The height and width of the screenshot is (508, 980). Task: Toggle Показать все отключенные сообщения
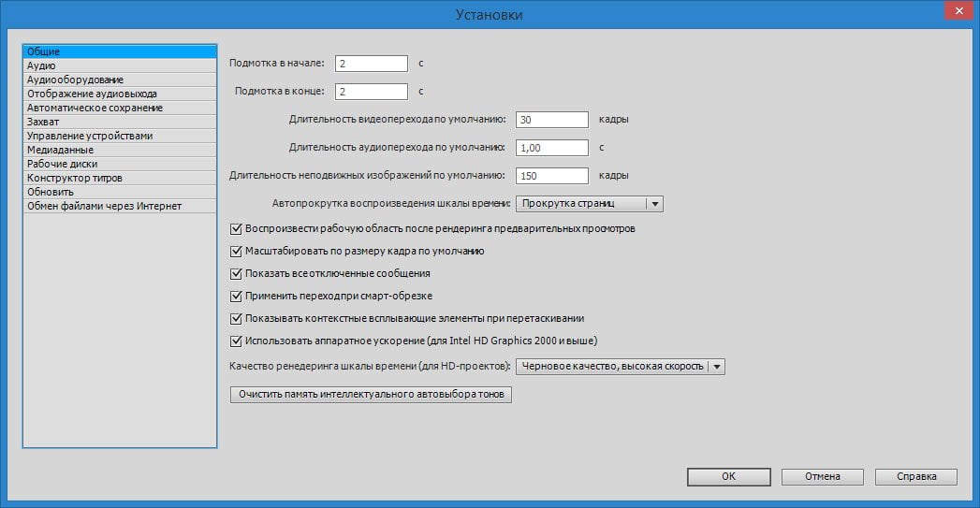pos(236,274)
